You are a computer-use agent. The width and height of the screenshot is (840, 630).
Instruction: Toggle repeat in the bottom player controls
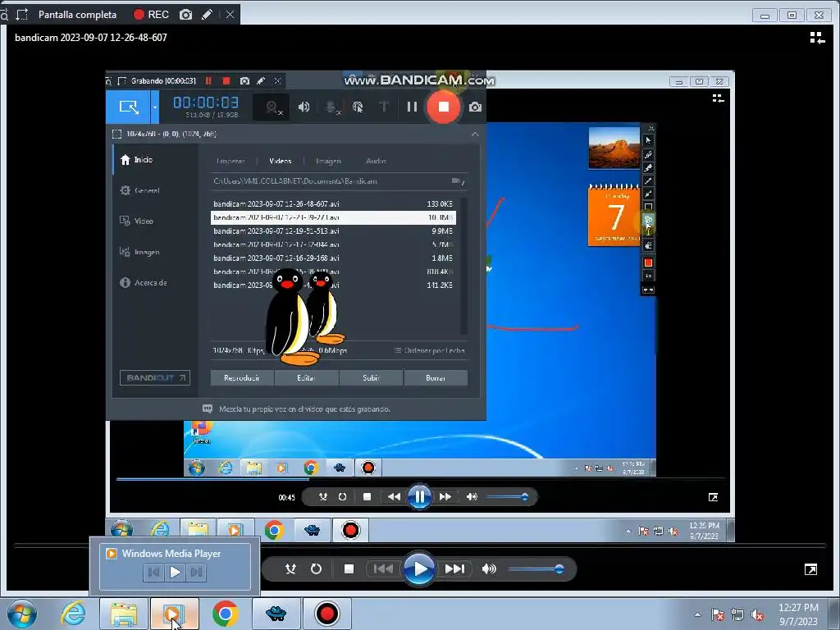click(x=316, y=569)
